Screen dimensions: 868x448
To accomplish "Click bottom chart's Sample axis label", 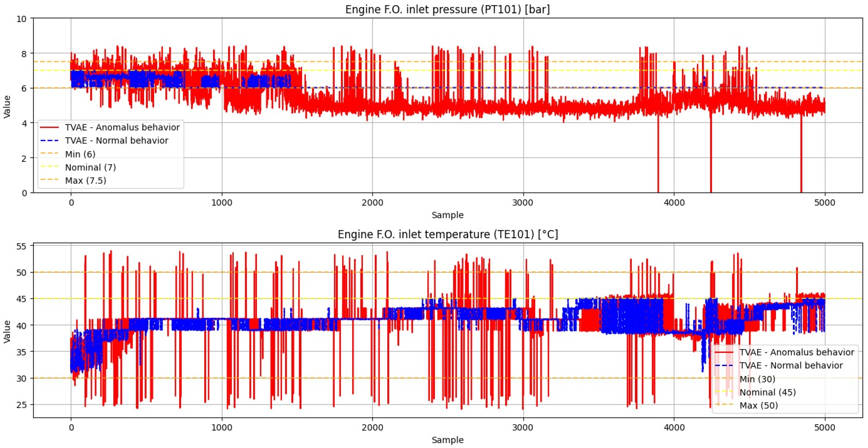I will pyautogui.click(x=447, y=440).
